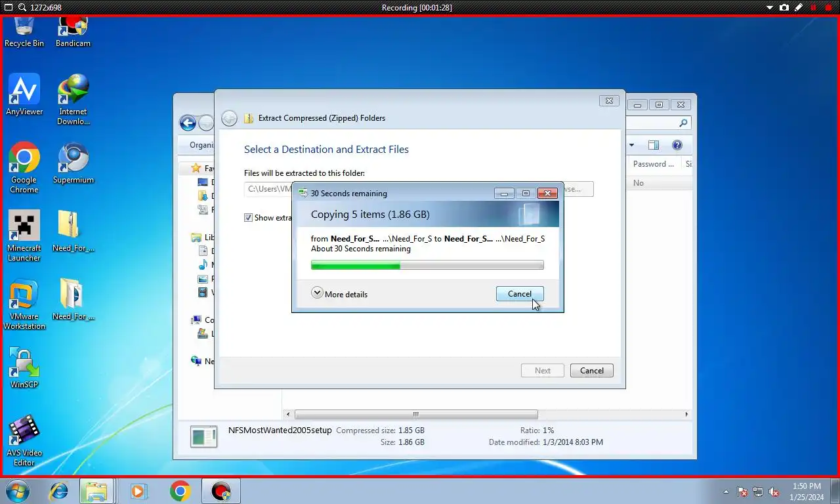Switch to Windows Explorer on the taskbar
The height and width of the screenshot is (504, 840).
(96, 491)
